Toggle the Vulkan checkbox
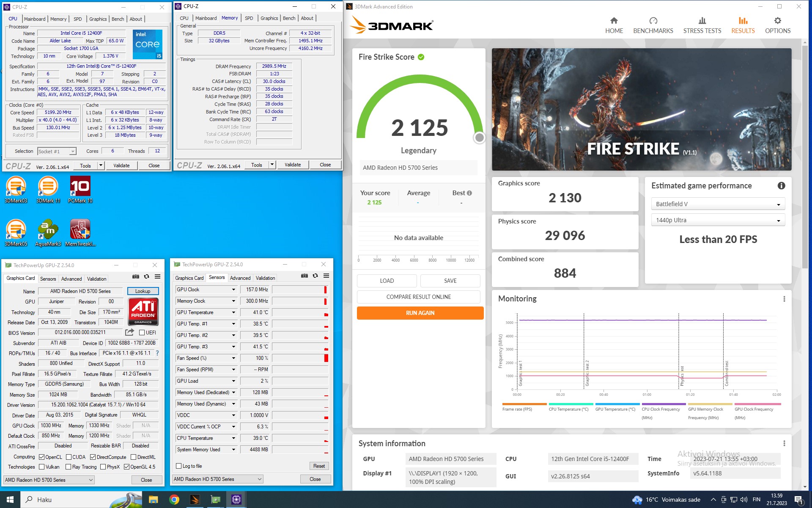The width and height of the screenshot is (812, 508). [x=41, y=467]
